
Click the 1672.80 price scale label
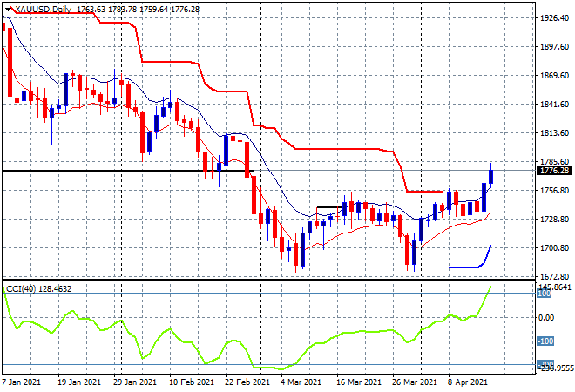click(x=554, y=276)
